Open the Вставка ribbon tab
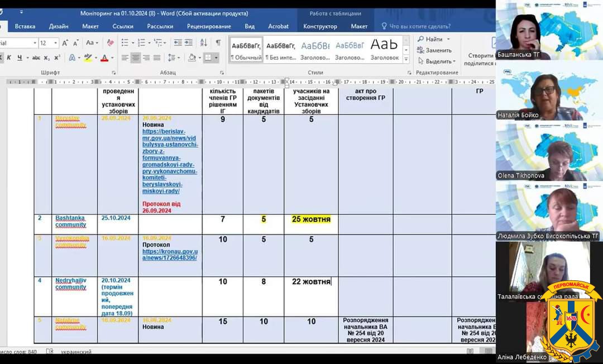Viewport: 603px width, 364px height. click(x=25, y=27)
